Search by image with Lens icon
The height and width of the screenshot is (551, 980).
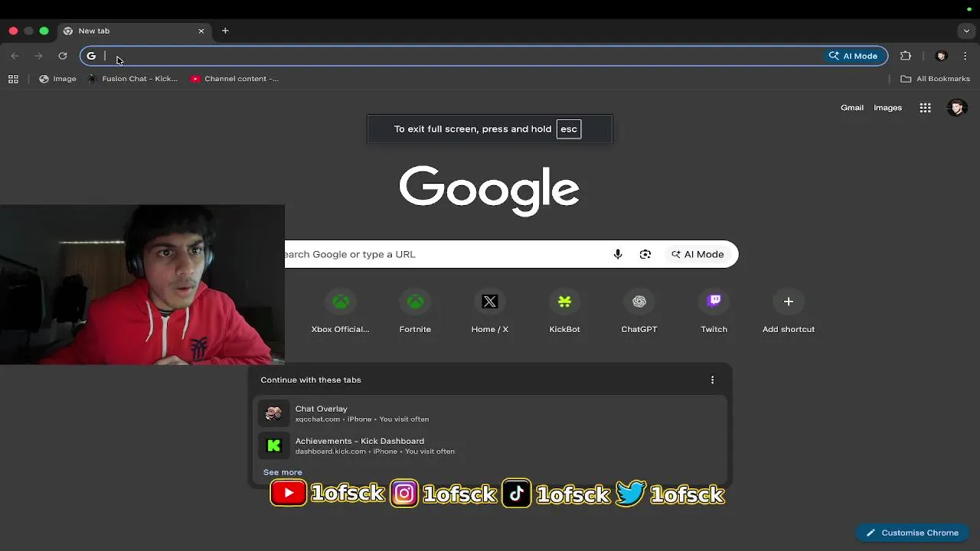point(645,254)
